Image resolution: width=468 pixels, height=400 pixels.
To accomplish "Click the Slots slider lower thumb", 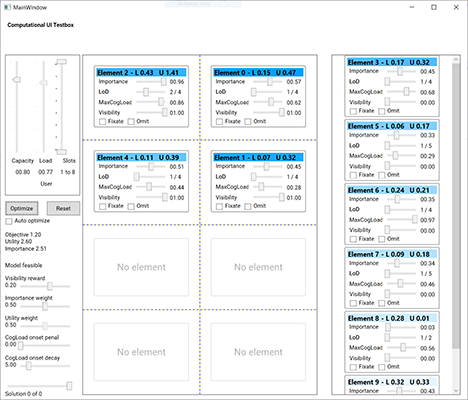I will (61, 152).
